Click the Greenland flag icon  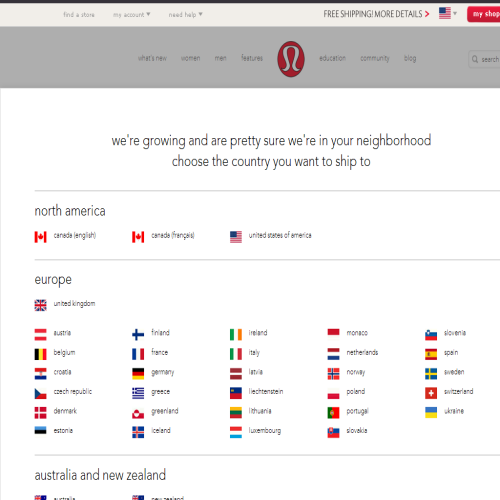coord(138,413)
